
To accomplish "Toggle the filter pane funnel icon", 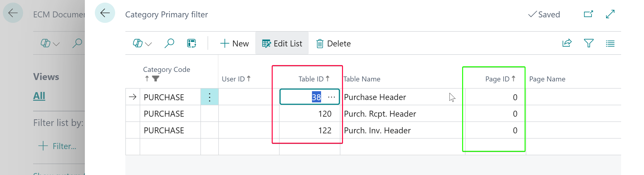I will tap(588, 43).
